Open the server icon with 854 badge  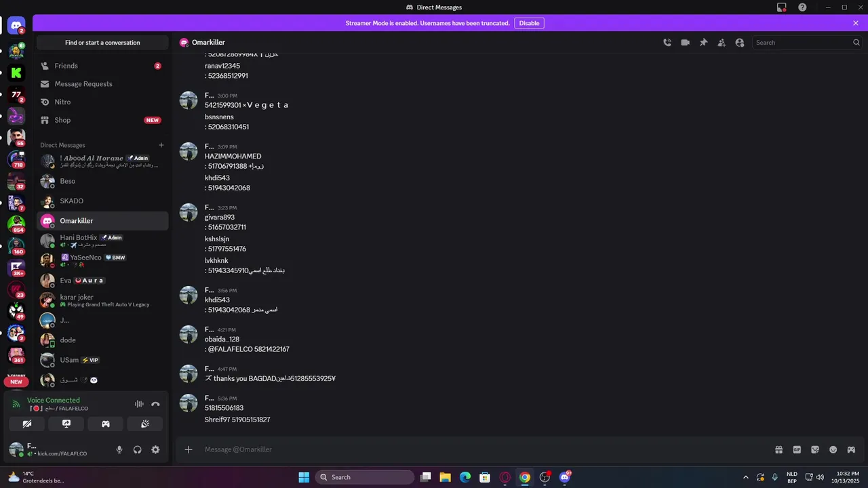point(16,224)
